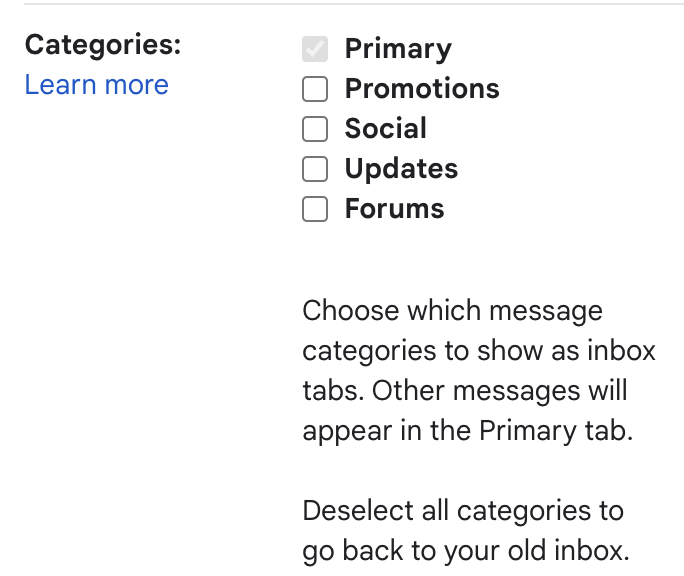Screen dimensions: 684x576
Task: Open the Learn more link
Action: click(x=97, y=85)
